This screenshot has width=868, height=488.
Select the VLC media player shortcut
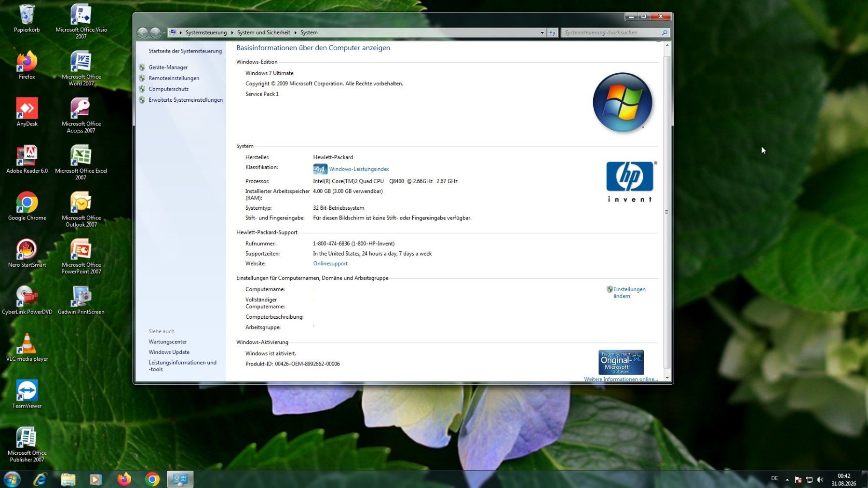[x=27, y=347]
